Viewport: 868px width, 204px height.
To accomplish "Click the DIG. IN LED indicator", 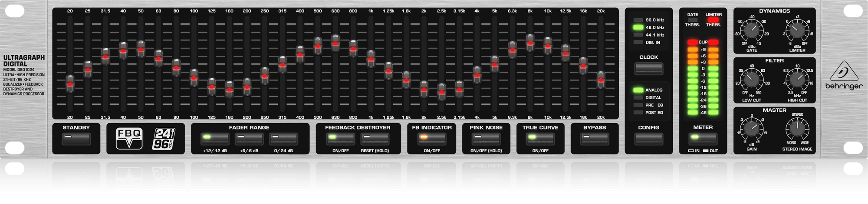I will pyautogui.click(x=638, y=42).
